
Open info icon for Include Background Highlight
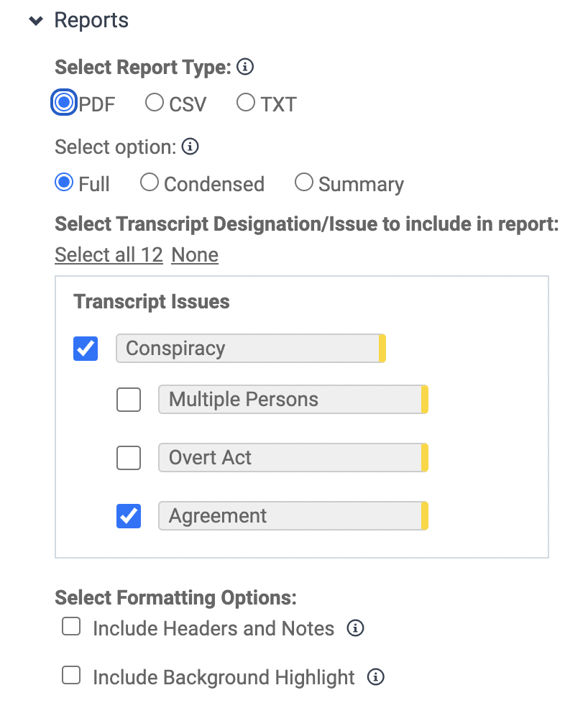pyautogui.click(x=375, y=676)
